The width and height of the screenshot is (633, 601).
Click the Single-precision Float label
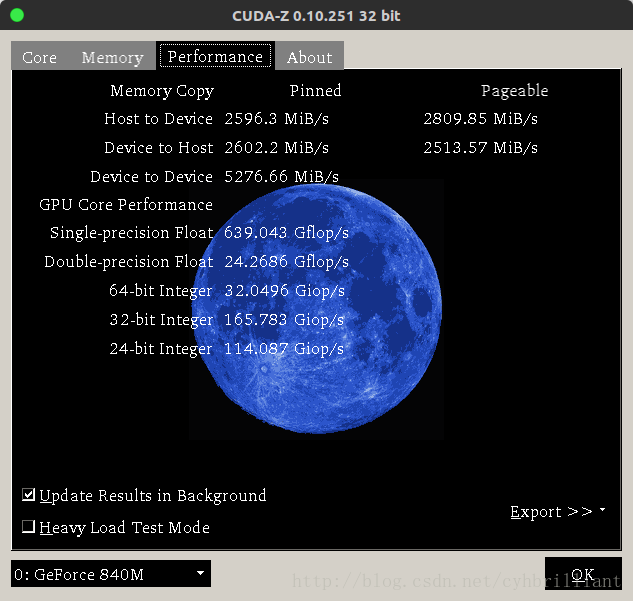(x=132, y=233)
